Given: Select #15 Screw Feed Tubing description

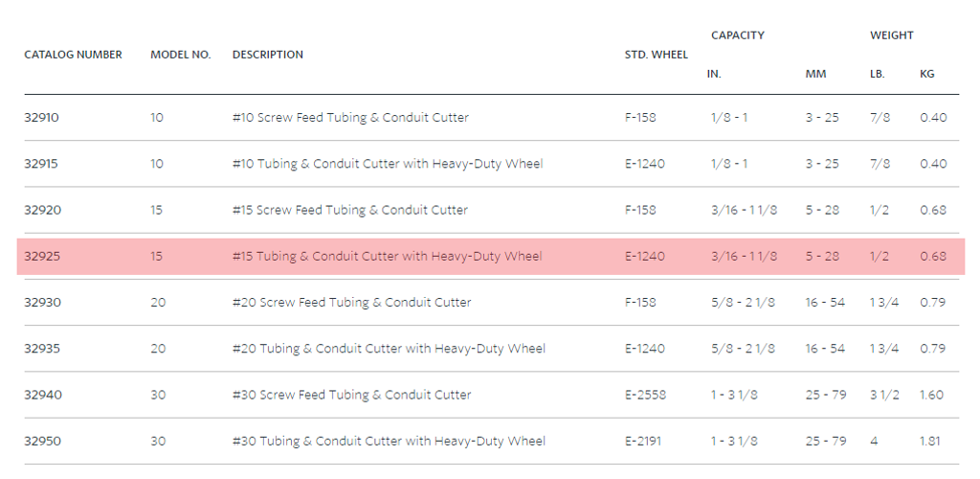Looking at the screenshot, I should [x=350, y=210].
